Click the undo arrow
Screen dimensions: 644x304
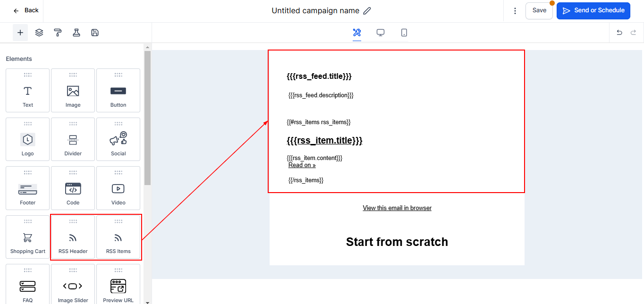click(x=619, y=33)
